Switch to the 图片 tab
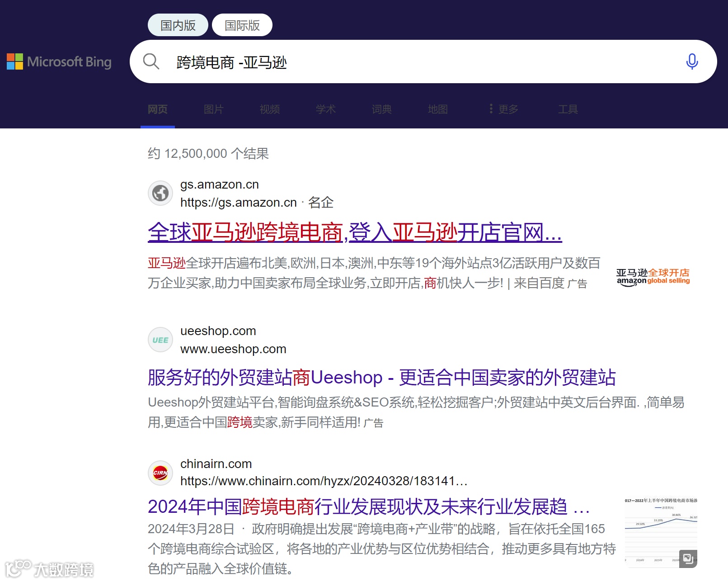The height and width of the screenshot is (582, 728). click(213, 109)
